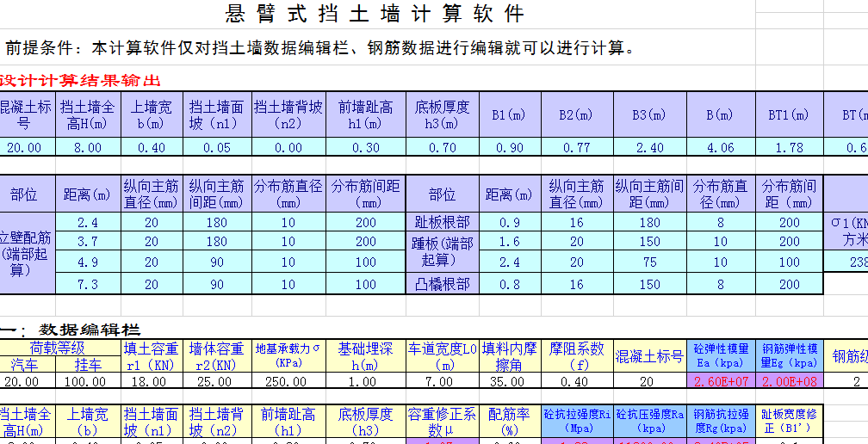Image resolution: width=868 pixels, height=444 pixels.
Task: Click the 0.8 distance for 凸榫根部
Action: tap(510, 284)
